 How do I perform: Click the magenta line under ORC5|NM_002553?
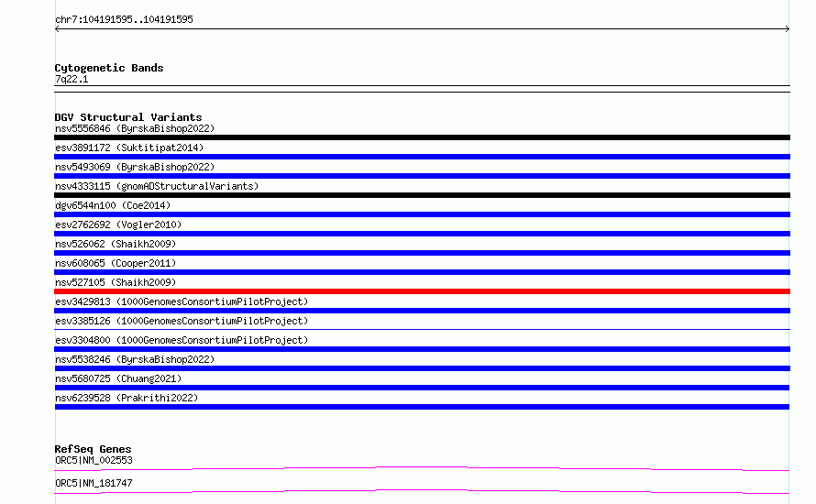pyautogui.click(x=422, y=468)
